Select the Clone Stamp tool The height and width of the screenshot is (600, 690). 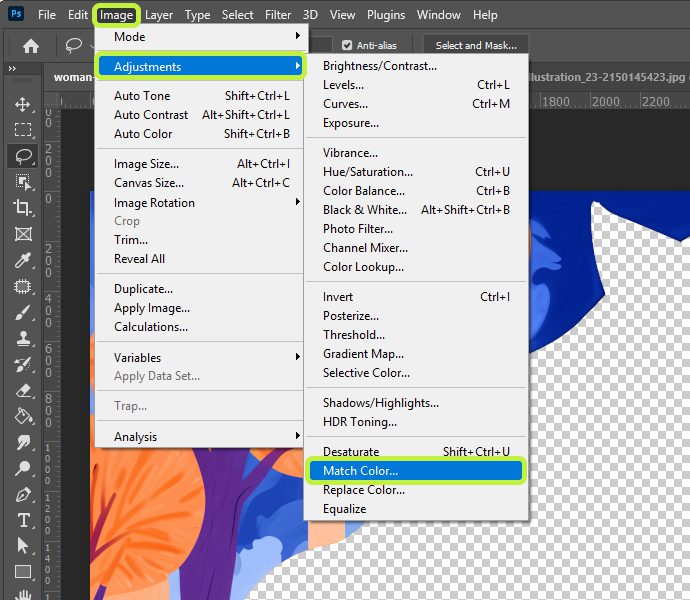click(22, 338)
